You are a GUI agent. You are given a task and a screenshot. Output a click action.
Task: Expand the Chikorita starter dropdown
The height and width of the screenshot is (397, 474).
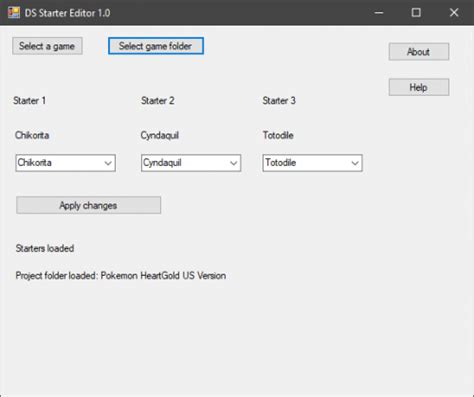108,163
